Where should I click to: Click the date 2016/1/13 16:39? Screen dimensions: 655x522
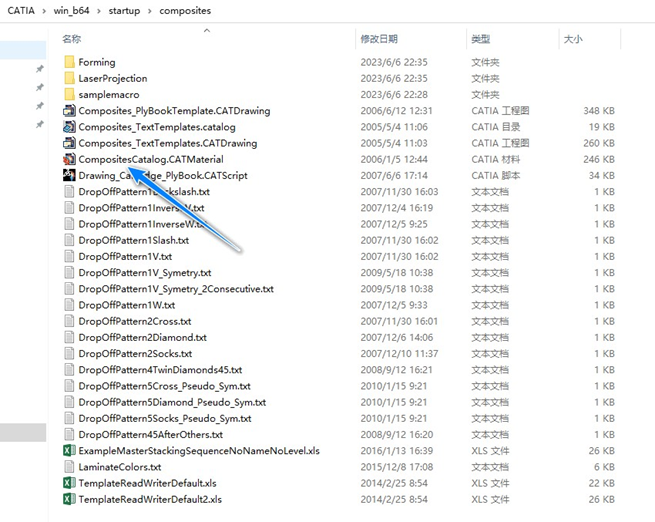point(397,451)
